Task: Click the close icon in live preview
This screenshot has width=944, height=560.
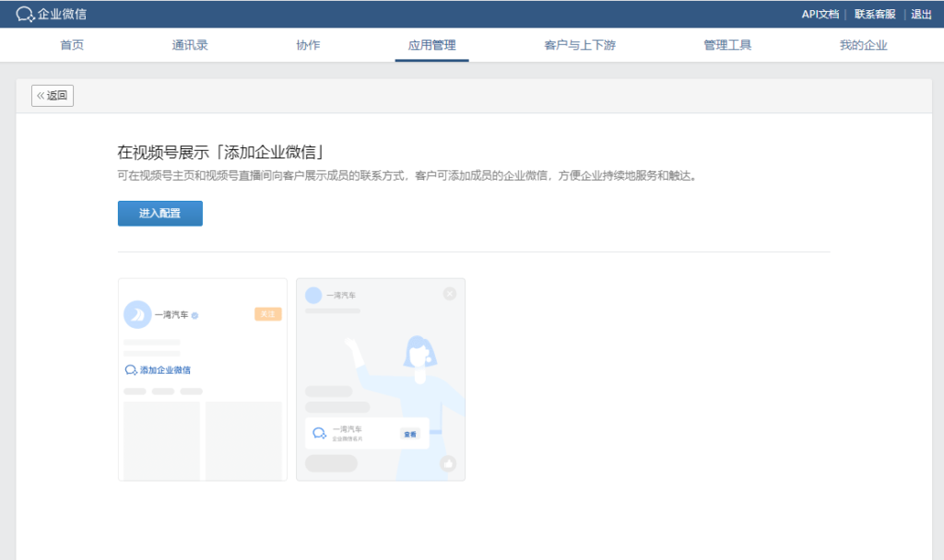Action: pos(450,294)
